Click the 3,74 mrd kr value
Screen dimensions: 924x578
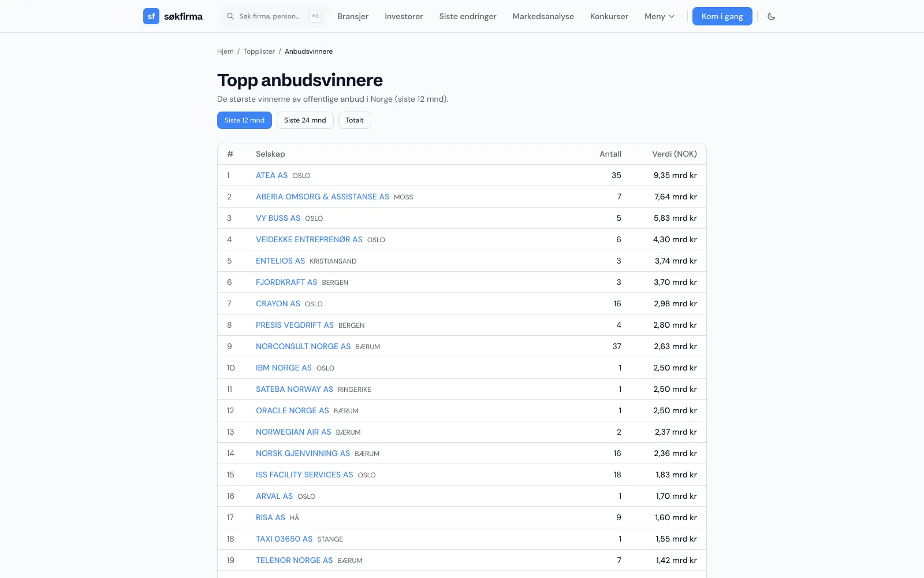676,261
